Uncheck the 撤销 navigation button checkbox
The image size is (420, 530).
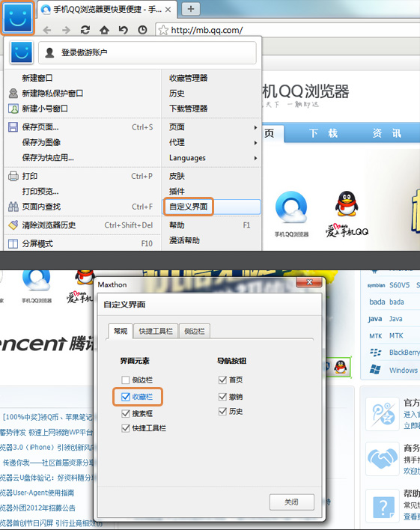tap(222, 397)
